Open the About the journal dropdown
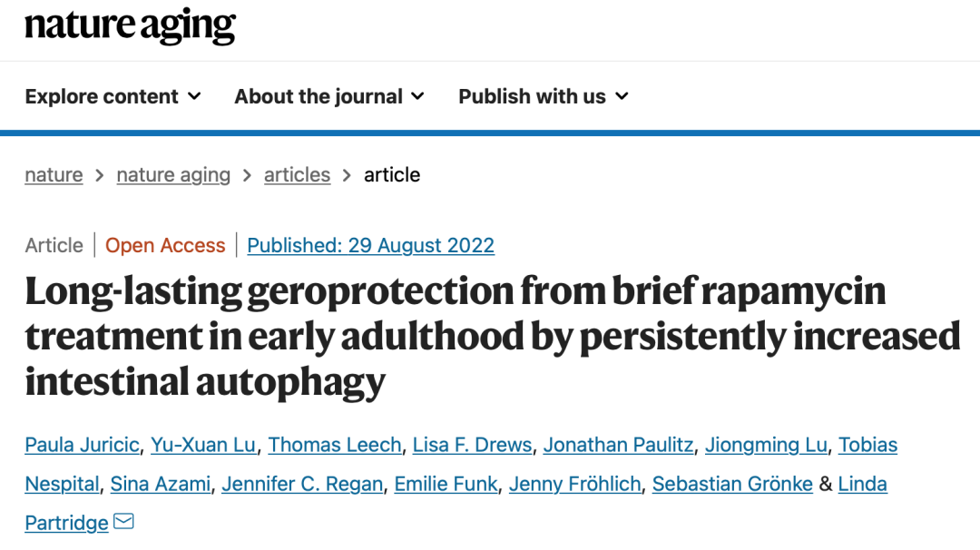 click(328, 96)
